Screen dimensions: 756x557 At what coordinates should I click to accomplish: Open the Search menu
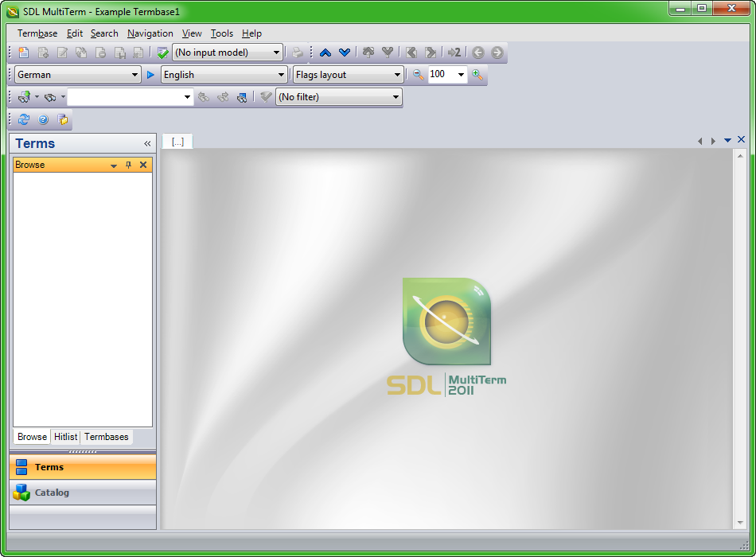pos(104,33)
